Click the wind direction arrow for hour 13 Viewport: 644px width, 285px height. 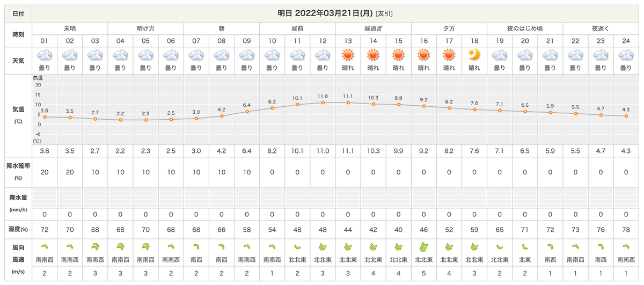click(x=348, y=247)
